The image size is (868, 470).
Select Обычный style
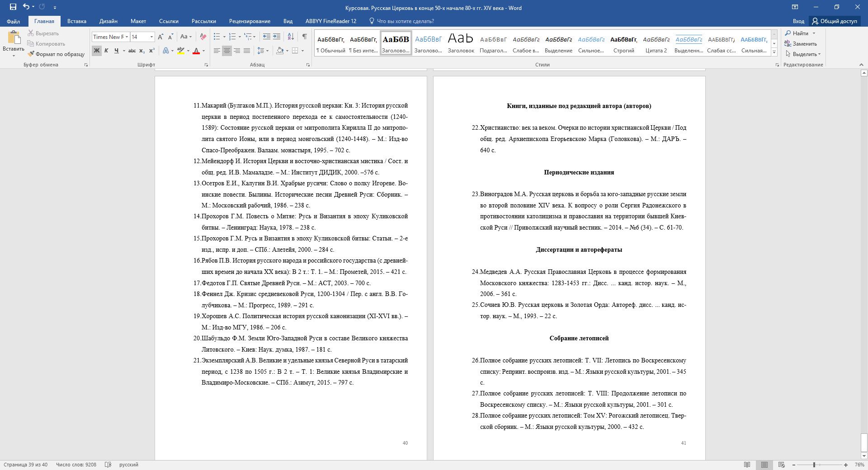pyautogui.click(x=331, y=44)
